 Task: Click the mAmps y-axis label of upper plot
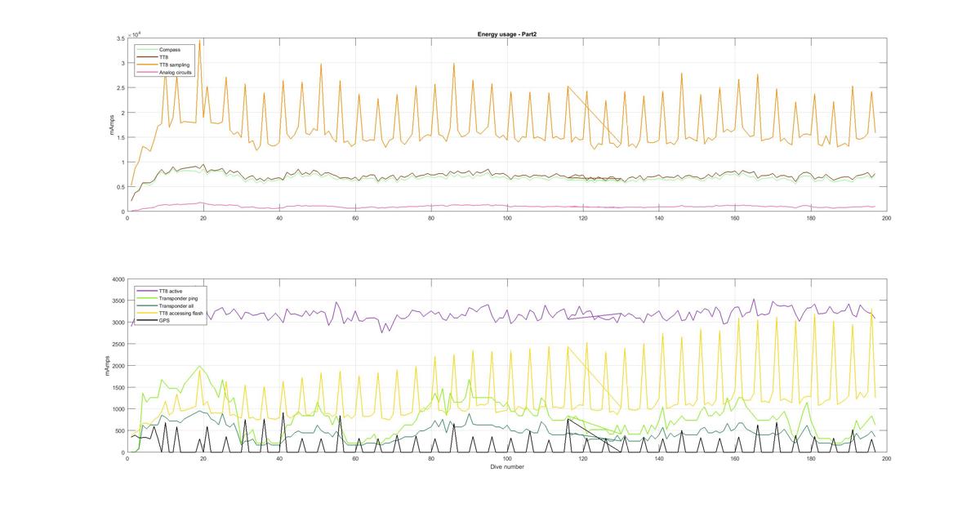pyautogui.click(x=112, y=125)
